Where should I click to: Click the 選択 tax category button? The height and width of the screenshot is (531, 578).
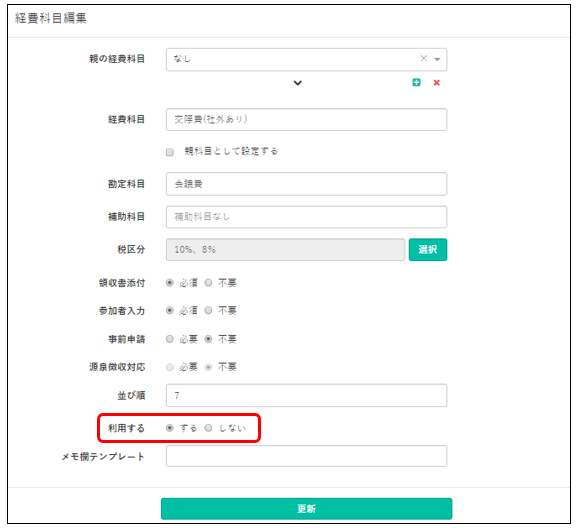[x=428, y=250]
